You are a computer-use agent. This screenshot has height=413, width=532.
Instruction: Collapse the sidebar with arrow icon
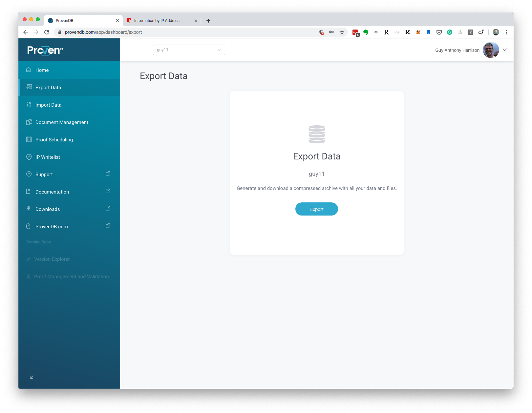[x=32, y=377]
